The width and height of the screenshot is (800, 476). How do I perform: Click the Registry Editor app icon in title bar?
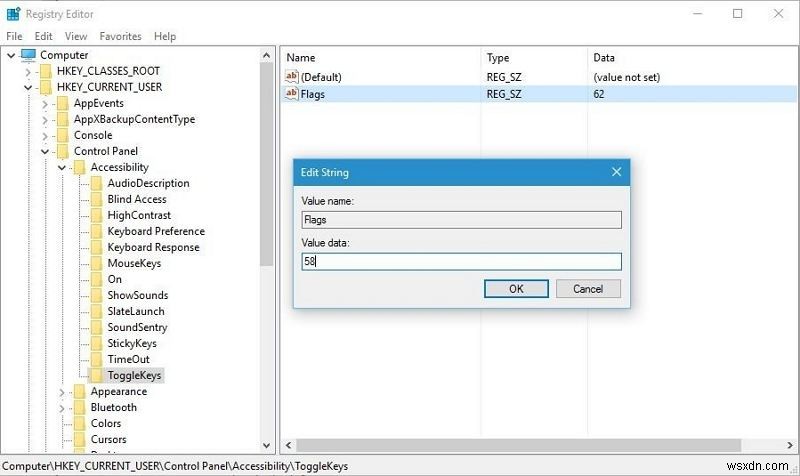coord(13,14)
